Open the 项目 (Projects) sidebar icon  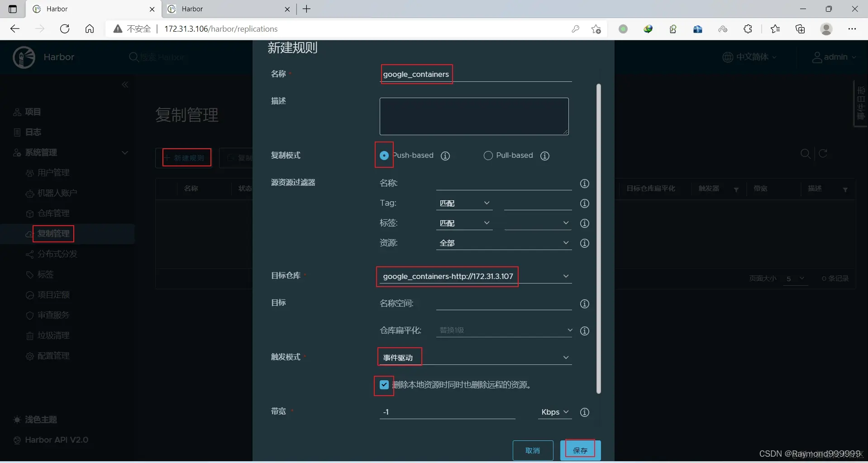pos(32,112)
